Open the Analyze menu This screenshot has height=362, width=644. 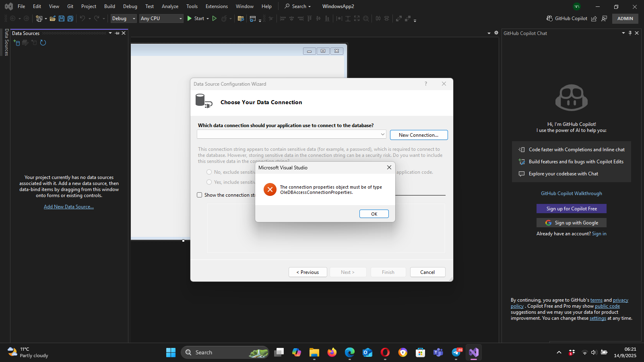(170, 6)
